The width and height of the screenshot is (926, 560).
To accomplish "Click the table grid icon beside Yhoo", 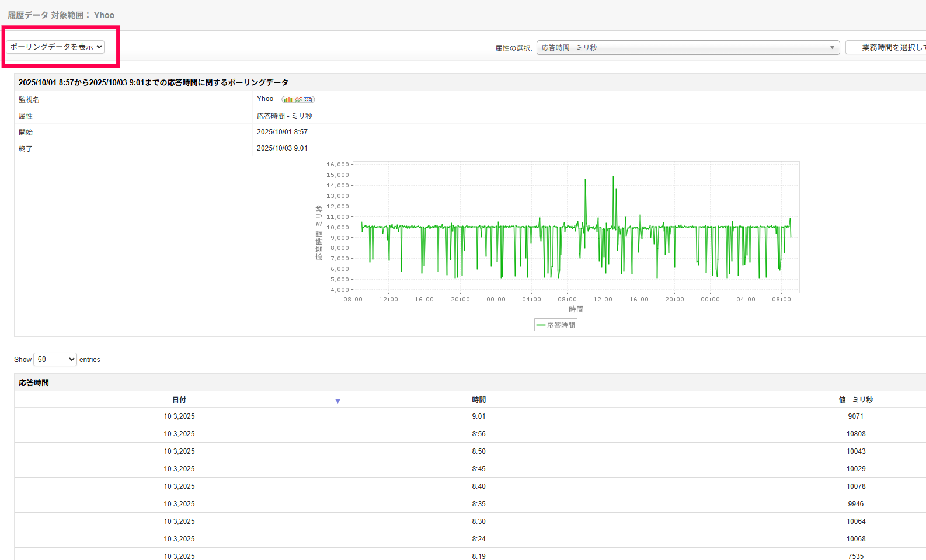I will 308,100.
